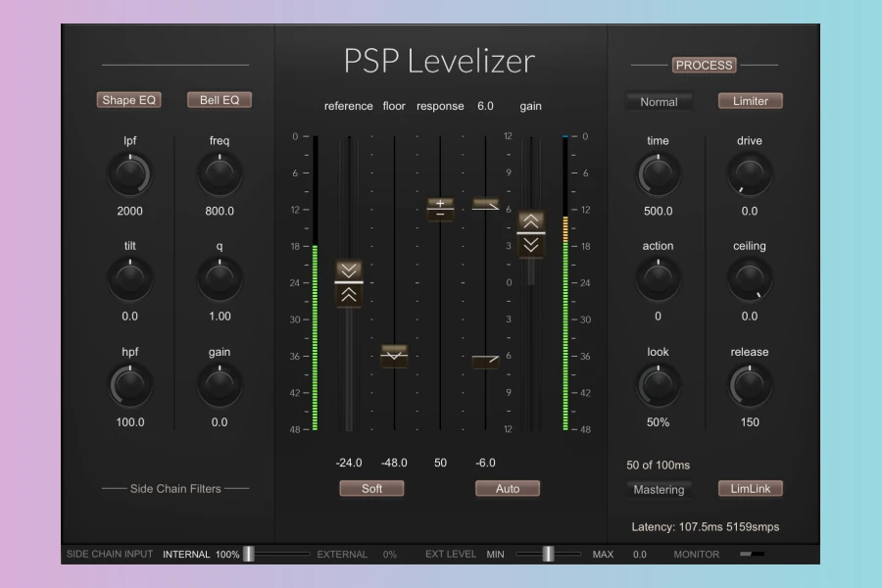Toggle the MONITOR switch
882x588 pixels.
pos(752,554)
